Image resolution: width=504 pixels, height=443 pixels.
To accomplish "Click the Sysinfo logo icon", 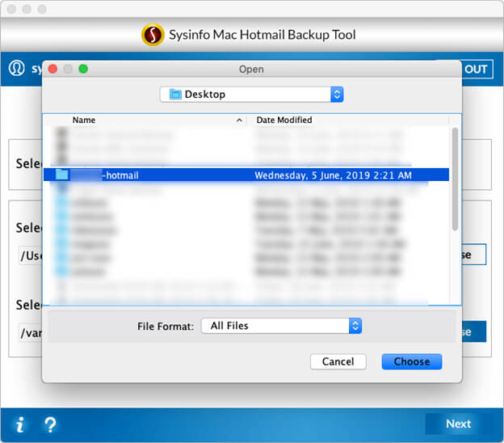I will (153, 35).
